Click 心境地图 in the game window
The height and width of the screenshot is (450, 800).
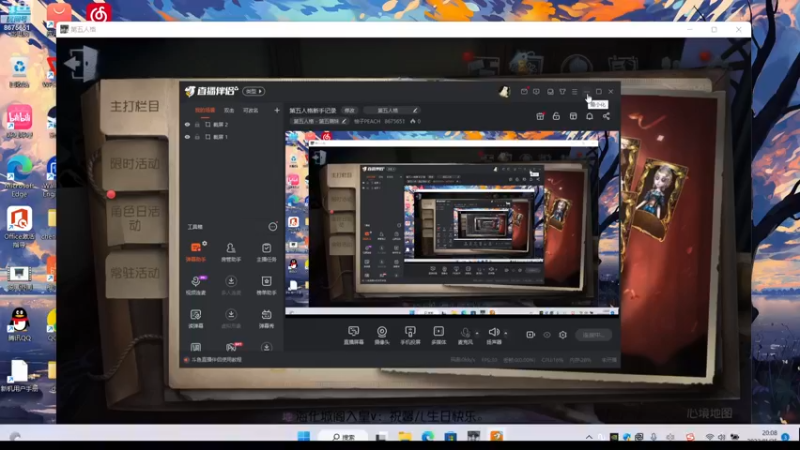coord(710,413)
